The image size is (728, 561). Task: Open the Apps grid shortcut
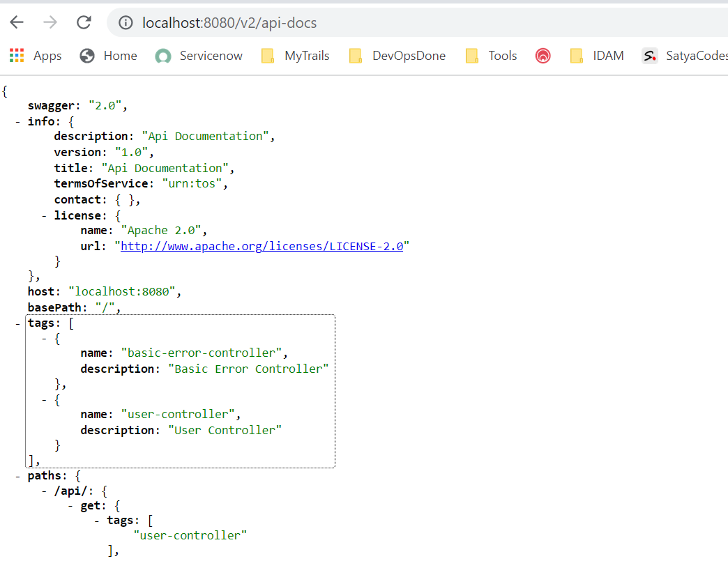[x=36, y=56]
